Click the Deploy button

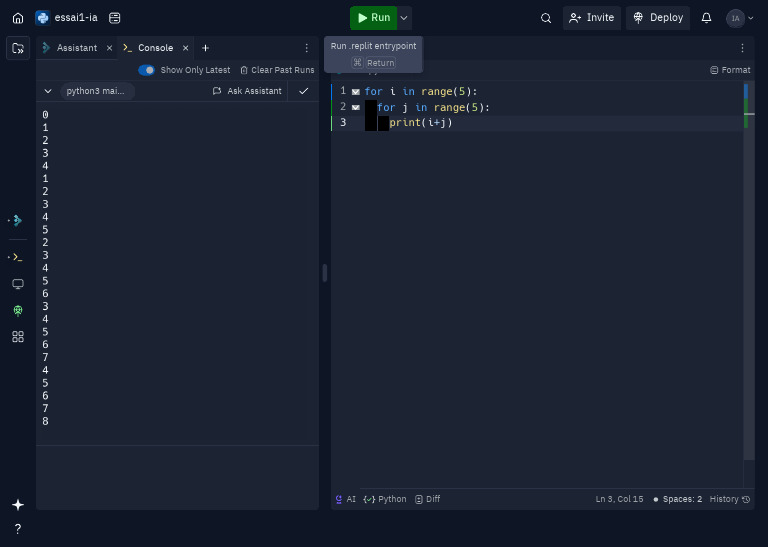658,18
